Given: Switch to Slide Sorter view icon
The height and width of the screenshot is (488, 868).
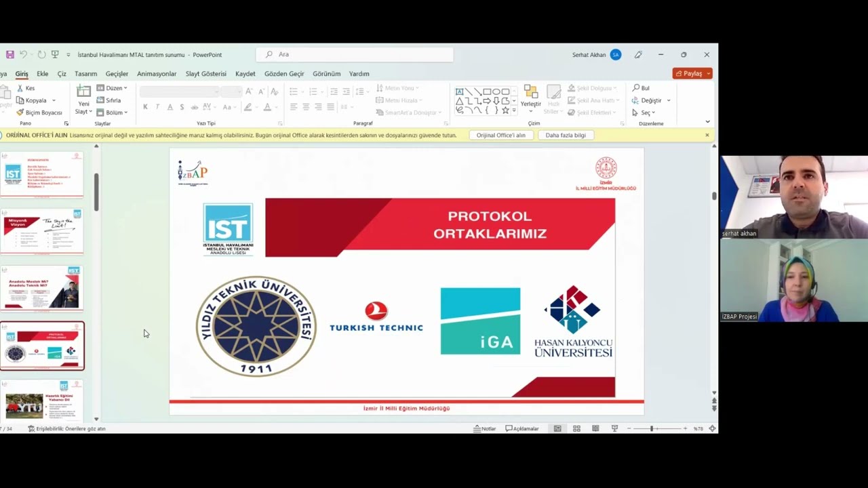Looking at the screenshot, I should coord(576,428).
